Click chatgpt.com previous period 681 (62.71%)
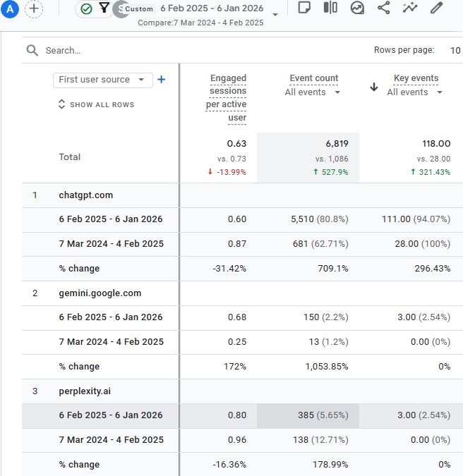Viewport: 463px width, 476px height. pos(320,244)
